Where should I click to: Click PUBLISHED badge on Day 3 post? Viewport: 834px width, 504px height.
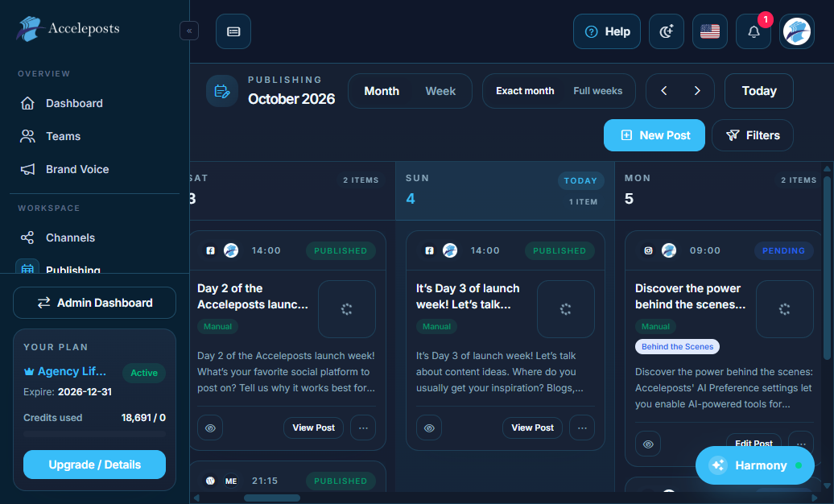[559, 250]
